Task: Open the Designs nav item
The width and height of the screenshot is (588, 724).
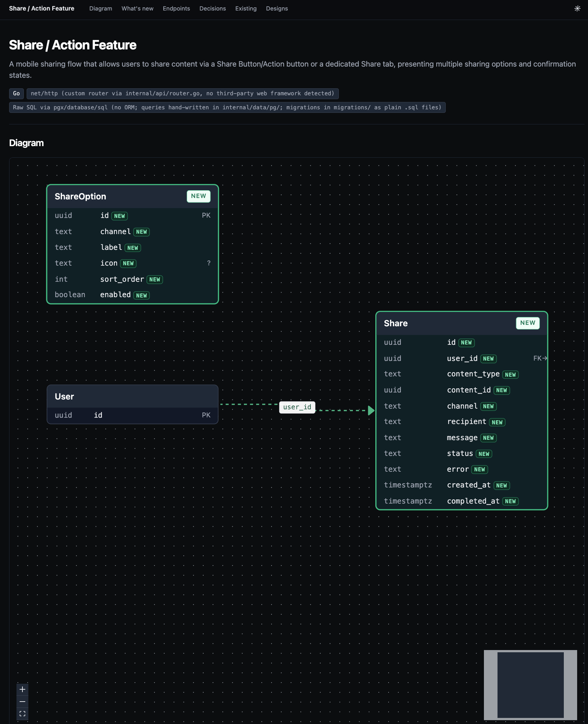Action: 277,8
